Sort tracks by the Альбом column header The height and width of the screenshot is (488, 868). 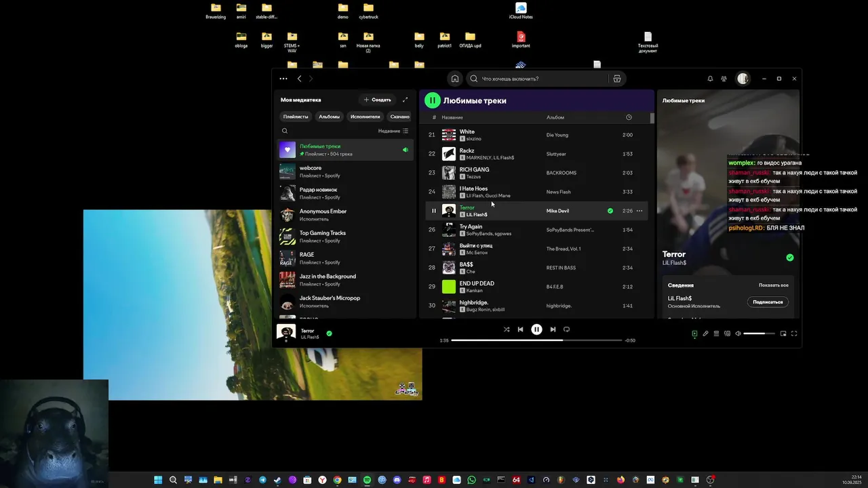[x=555, y=117]
